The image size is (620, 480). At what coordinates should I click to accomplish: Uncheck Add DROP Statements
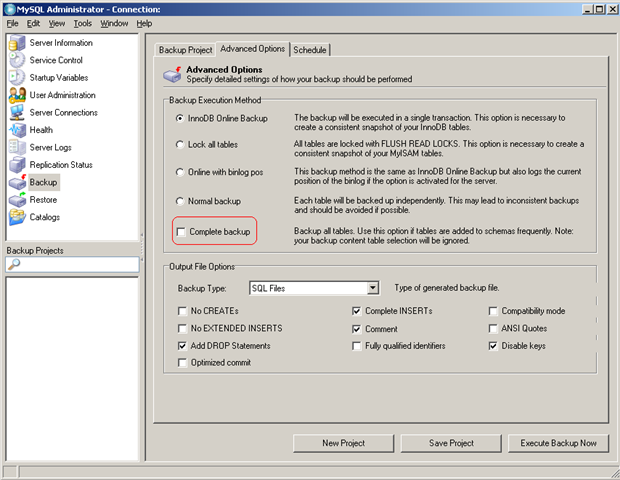[x=182, y=346]
